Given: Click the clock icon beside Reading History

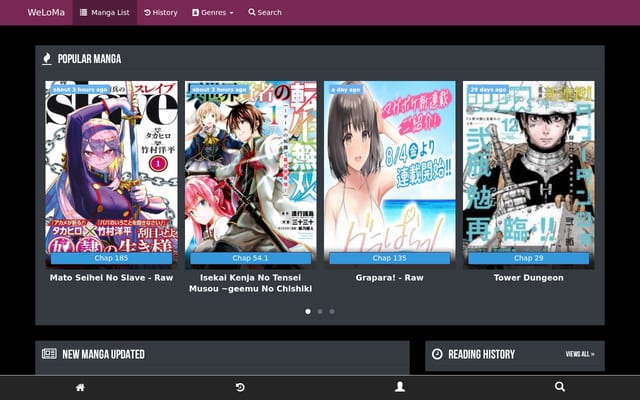Looking at the screenshot, I should point(437,354).
